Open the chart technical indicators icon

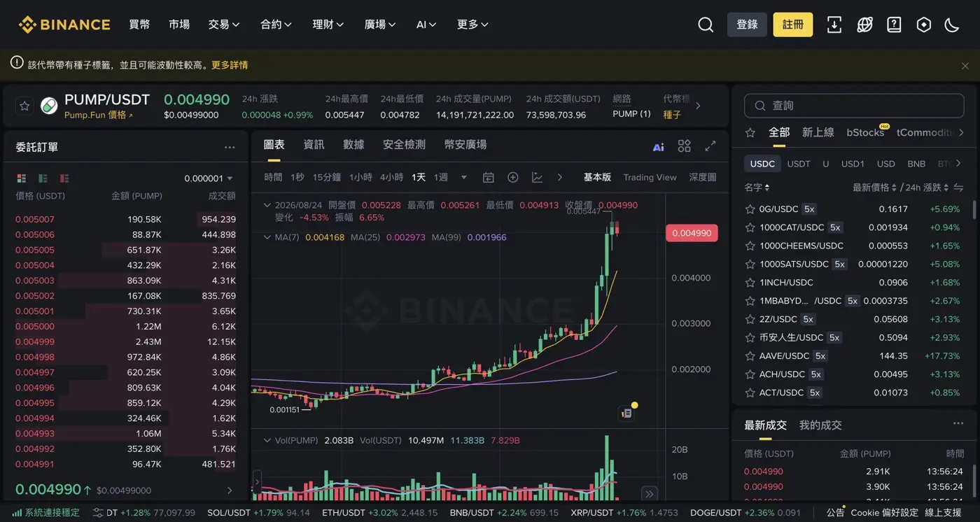[x=537, y=178]
